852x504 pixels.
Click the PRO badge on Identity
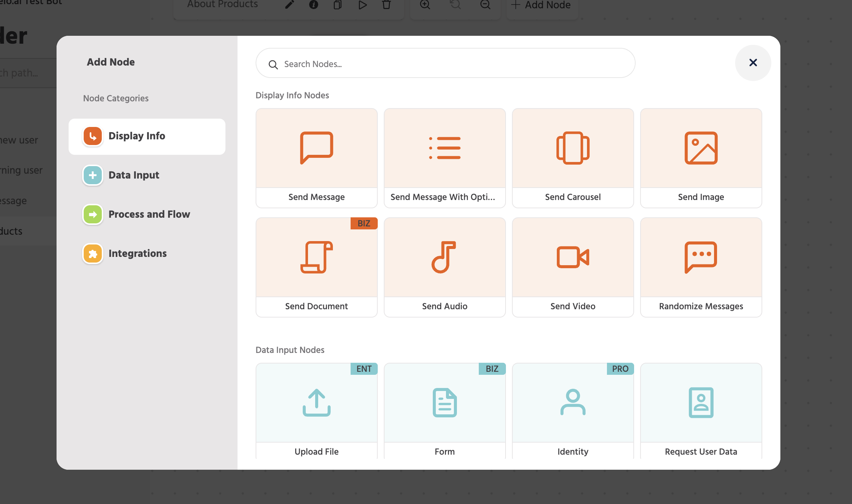[620, 369]
